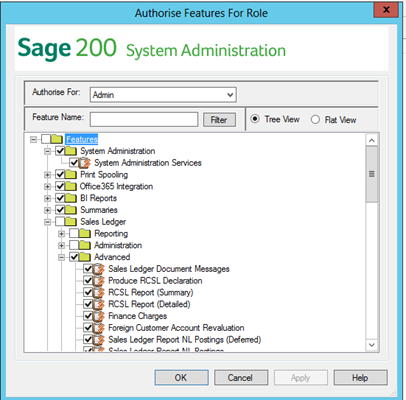The height and width of the screenshot is (400, 406).
Task: Click the BI Reports folder icon
Action: 71,198
